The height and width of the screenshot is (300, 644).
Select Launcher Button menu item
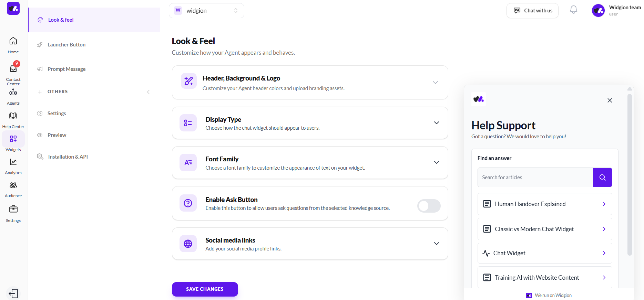click(67, 45)
